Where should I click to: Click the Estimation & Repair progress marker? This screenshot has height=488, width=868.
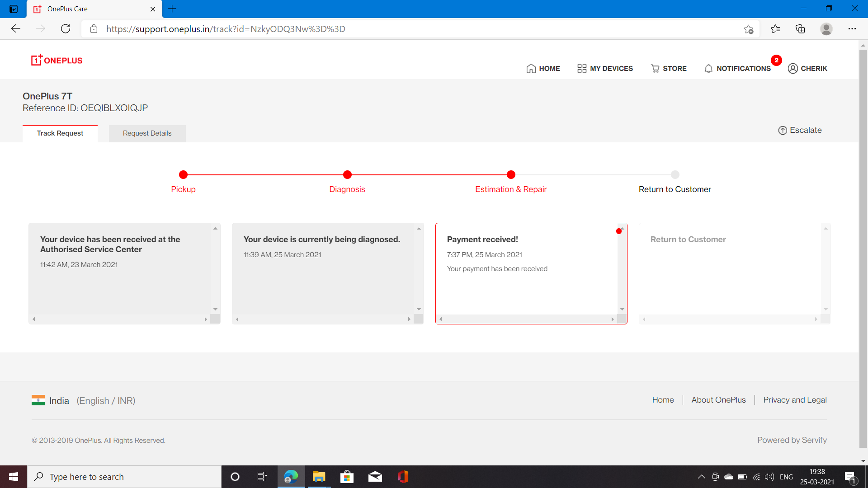pos(511,175)
